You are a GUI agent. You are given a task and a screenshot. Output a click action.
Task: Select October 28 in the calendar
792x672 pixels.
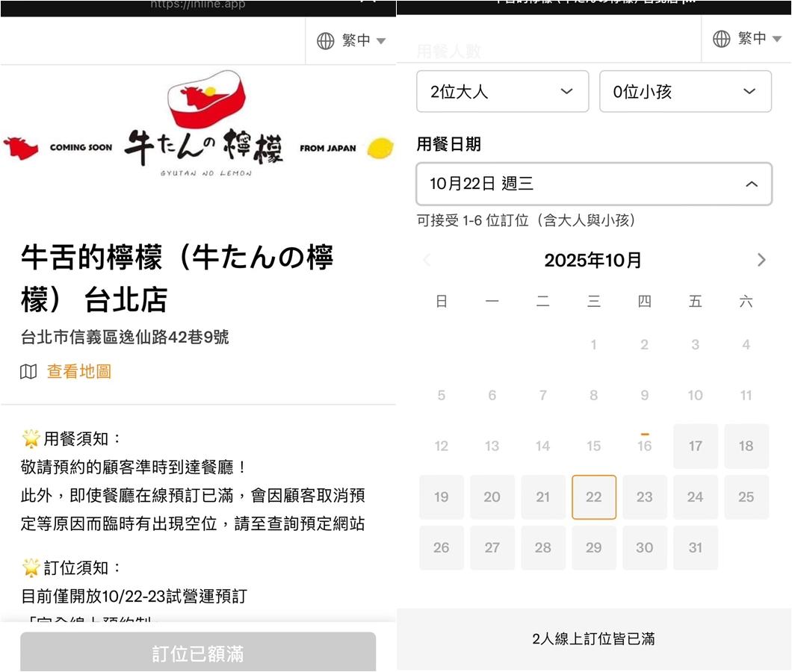click(x=543, y=548)
